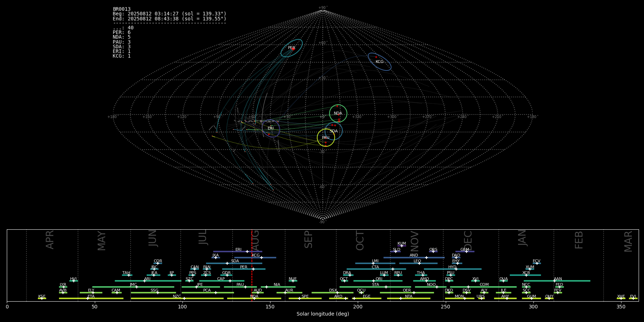Click the EVI shower marker in timeline
This screenshot has width=644, height=322.
[x=633, y=298]
